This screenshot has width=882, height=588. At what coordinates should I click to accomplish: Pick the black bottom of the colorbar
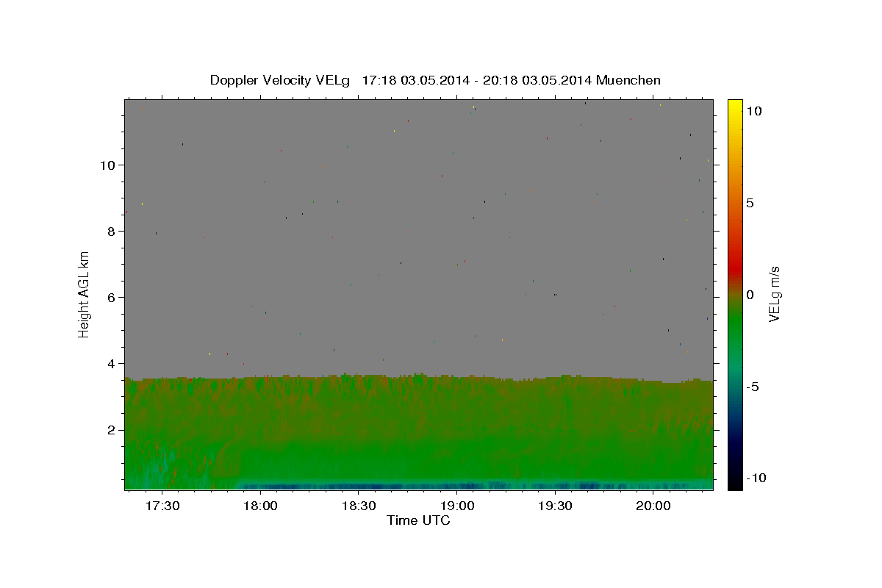click(734, 481)
